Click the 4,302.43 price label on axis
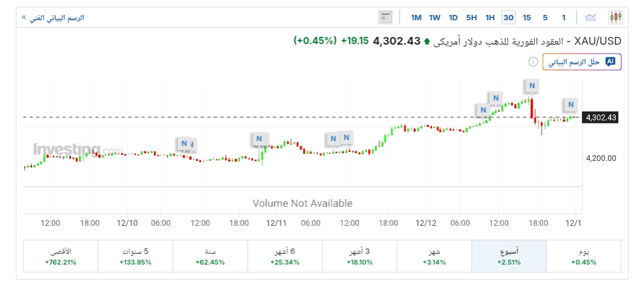 tap(600, 117)
